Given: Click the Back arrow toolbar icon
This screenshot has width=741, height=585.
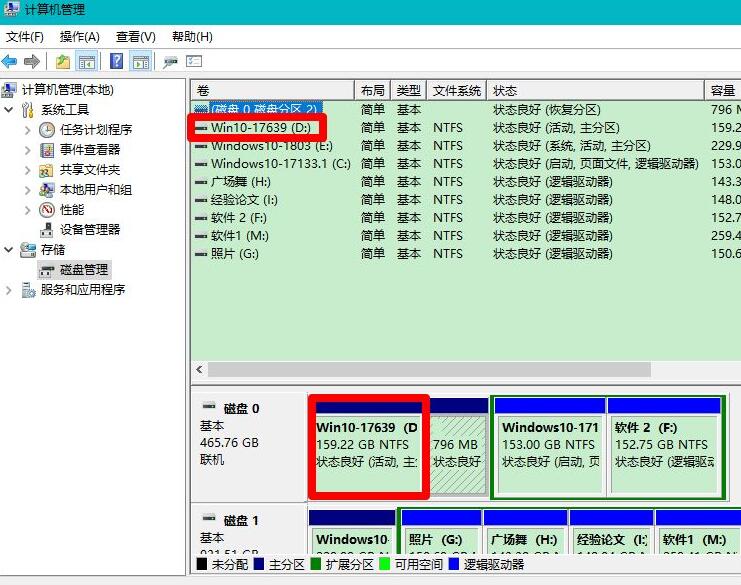Looking at the screenshot, I should pos(9,61).
